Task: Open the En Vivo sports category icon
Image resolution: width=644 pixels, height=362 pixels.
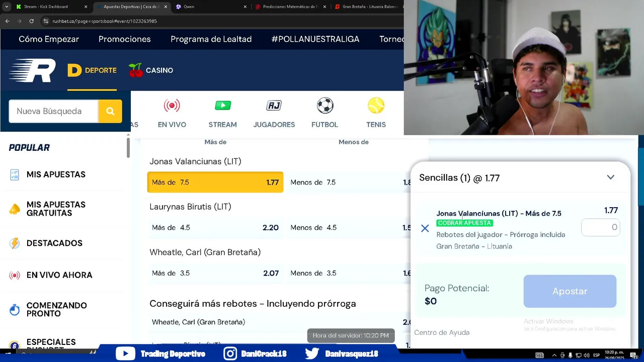Action: coord(172,113)
